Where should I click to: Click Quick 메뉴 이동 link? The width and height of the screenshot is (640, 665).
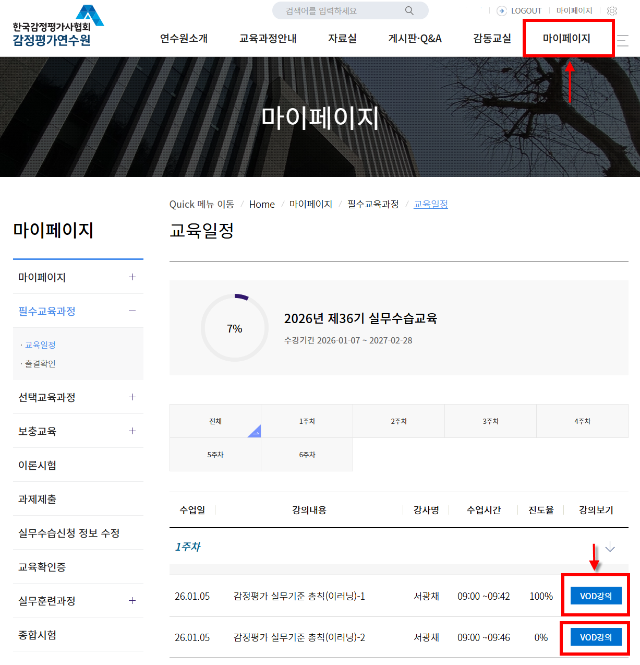click(201, 204)
